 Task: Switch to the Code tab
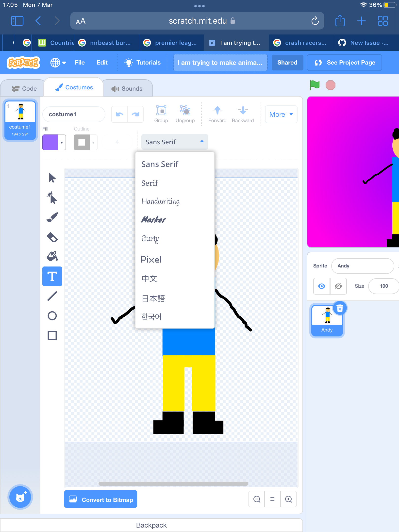(24, 88)
